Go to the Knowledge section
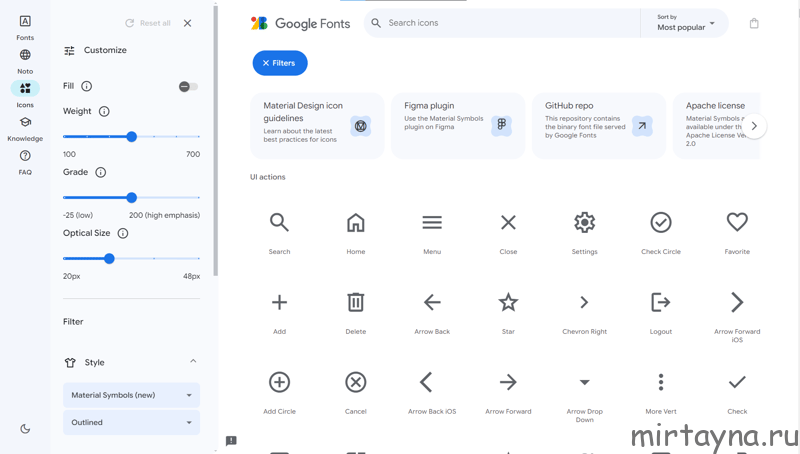Screen dimensions: 800x454 [x=25, y=129]
